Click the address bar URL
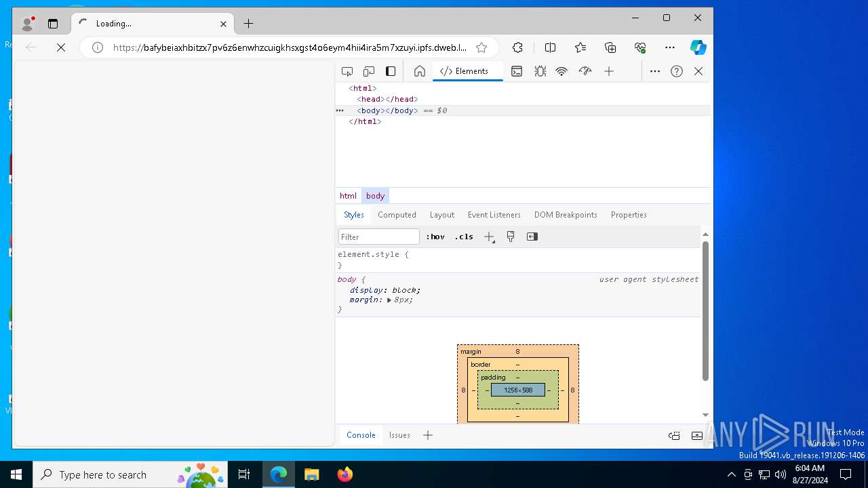Viewport: 868px width, 488px height. pos(290,47)
